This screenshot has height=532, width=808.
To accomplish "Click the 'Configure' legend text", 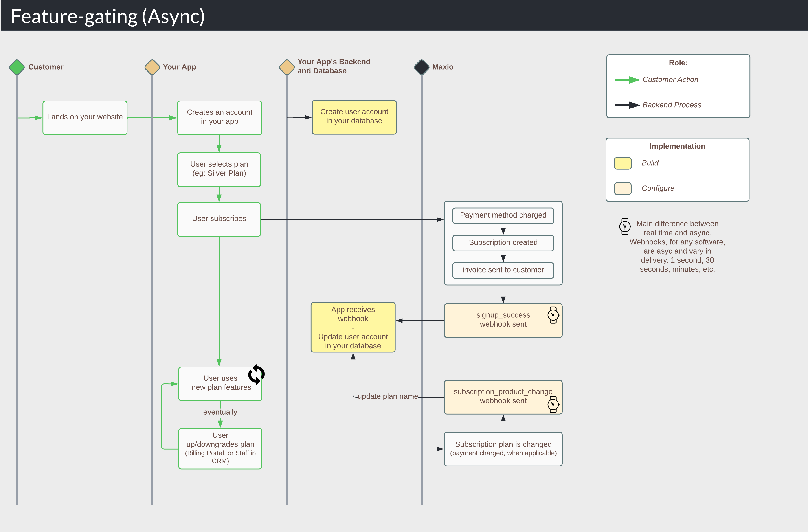I will coord(658,188).
